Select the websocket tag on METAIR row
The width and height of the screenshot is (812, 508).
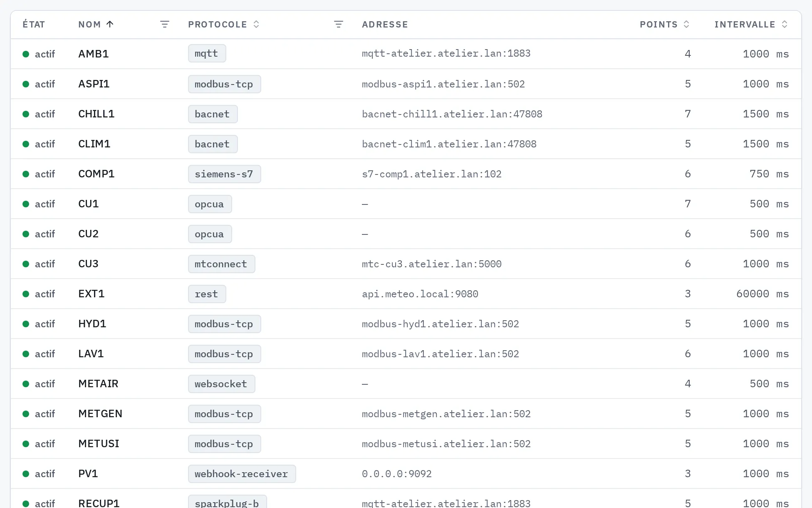(x=221, y=384)
